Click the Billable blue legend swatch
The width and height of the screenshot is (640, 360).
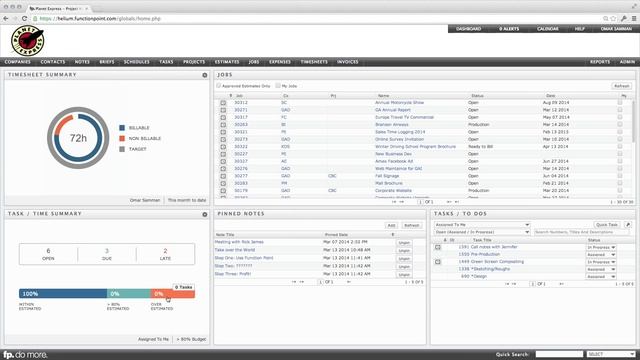click(122, 128)
